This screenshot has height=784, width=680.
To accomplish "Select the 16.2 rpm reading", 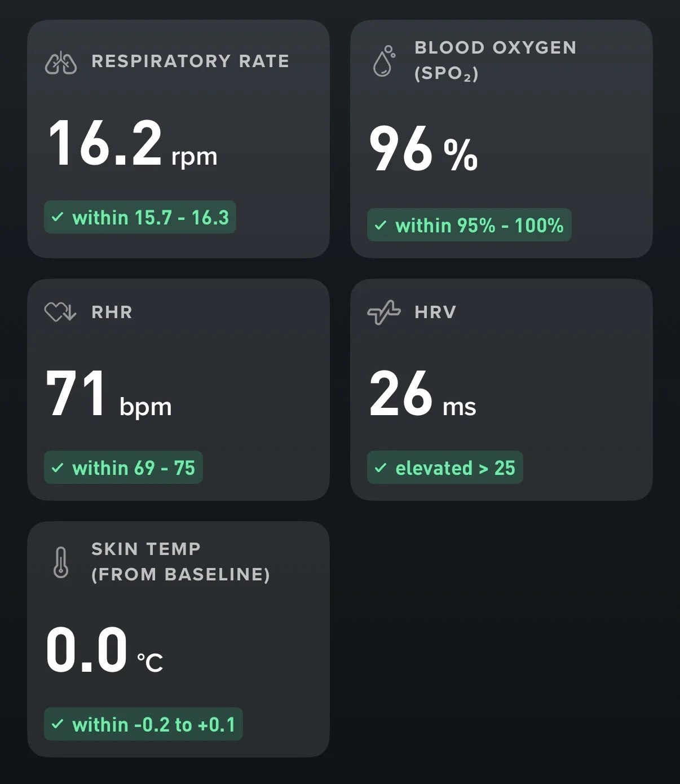I will pyautogui.click(x=133, y=144).
